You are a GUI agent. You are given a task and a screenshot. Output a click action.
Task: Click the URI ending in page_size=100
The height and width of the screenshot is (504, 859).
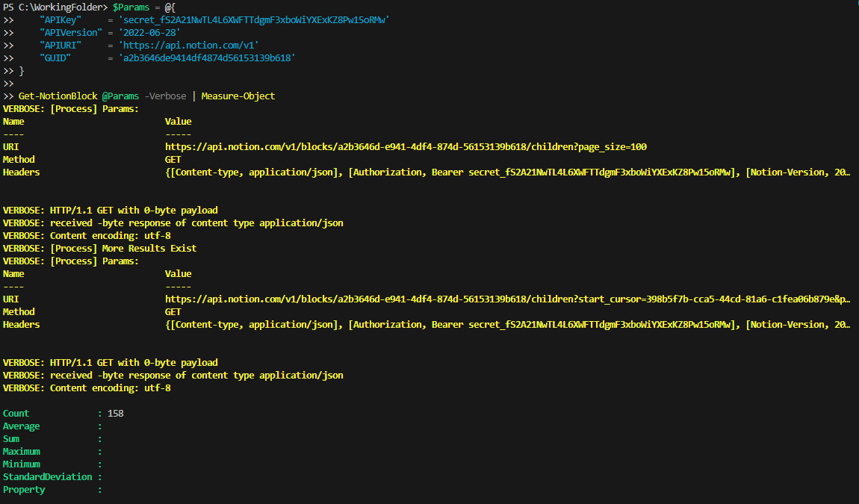[406, 147]
